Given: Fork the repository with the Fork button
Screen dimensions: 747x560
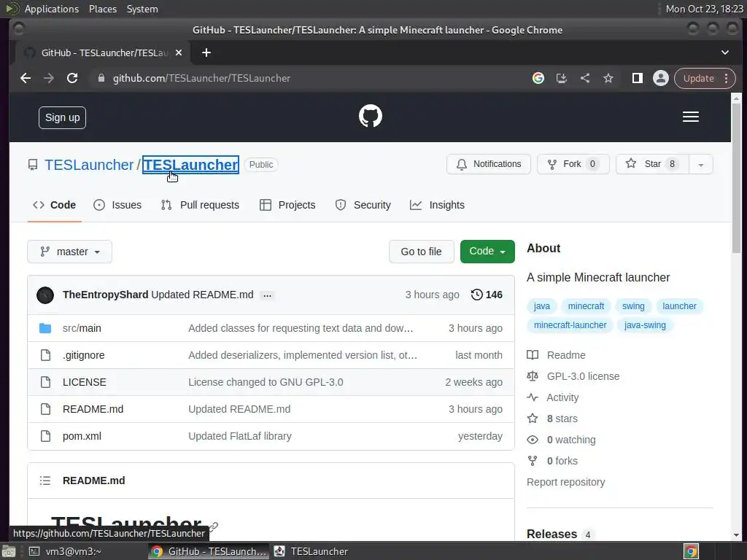Looking at the screenshot, I should tap(573, 164).
